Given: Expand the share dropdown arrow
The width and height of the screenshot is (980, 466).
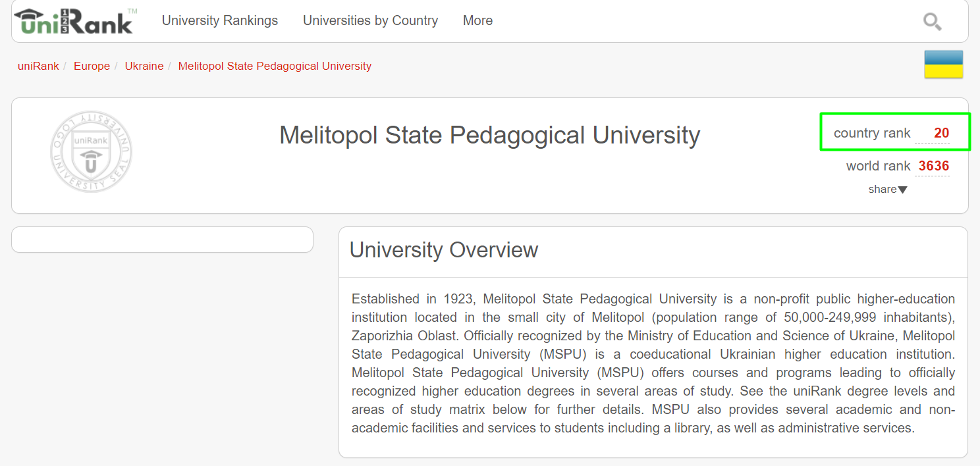Looking at the screenshot, I should tap(902, 190).
